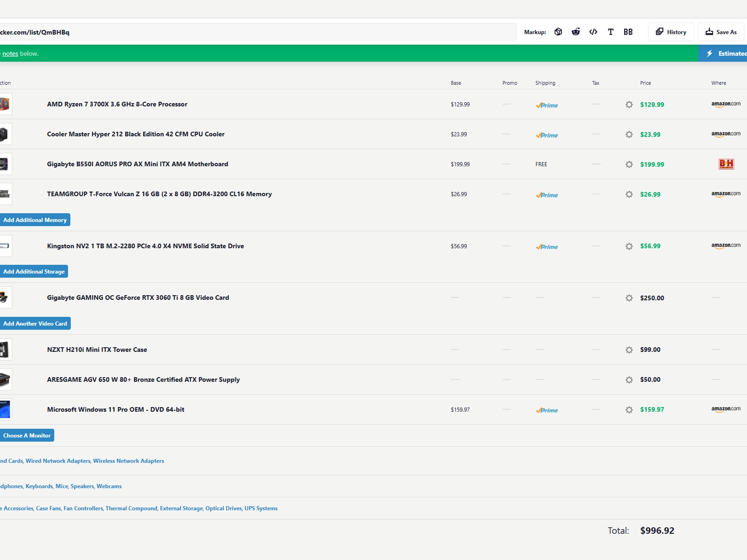The width and height of the screenshot is (747, 560).
Task: Click Amazon logo on Windows 11 Pro row
Action: [x=726, y=409]
